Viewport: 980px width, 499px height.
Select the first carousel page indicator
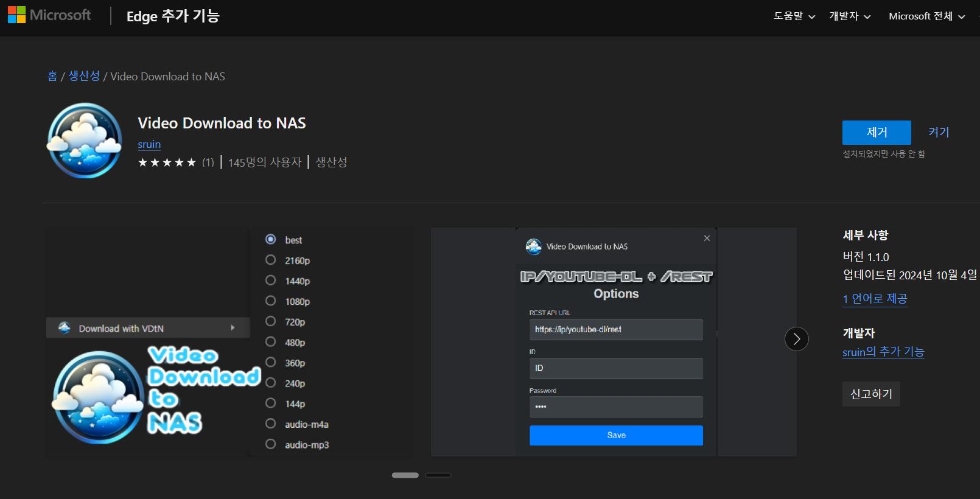tap(405, 475)
